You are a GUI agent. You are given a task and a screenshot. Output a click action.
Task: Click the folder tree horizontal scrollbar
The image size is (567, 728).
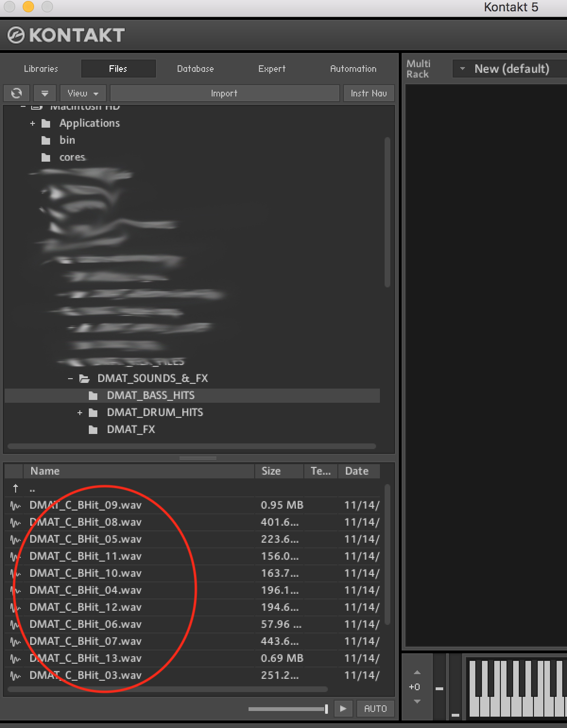(192, 446)
